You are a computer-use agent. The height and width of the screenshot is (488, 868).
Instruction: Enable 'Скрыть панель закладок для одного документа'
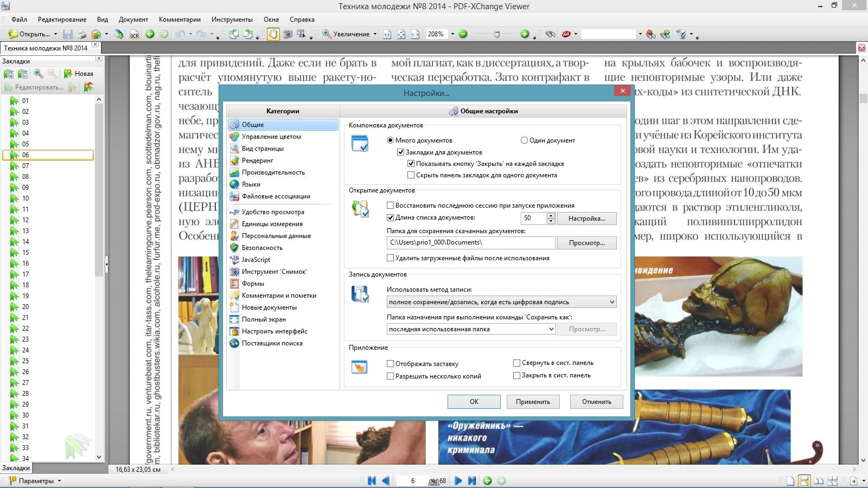pos(411,175)
